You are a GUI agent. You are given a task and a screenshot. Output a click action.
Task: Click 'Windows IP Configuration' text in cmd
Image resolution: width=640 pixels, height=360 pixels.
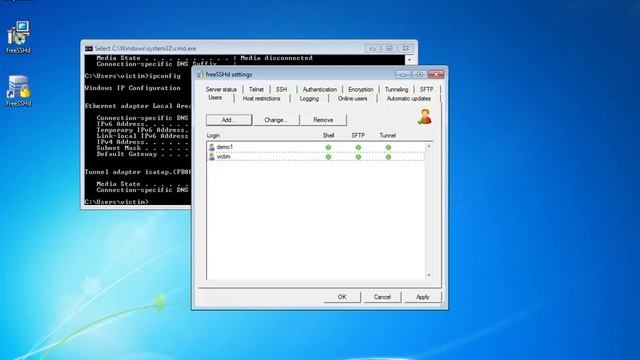[x=132, y=88]
